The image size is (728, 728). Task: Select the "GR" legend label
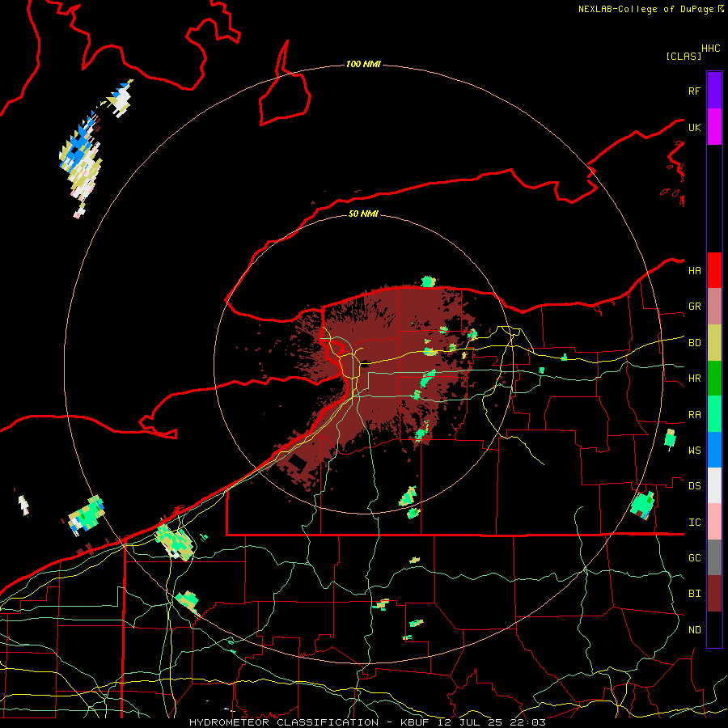(x=694, y=307)
